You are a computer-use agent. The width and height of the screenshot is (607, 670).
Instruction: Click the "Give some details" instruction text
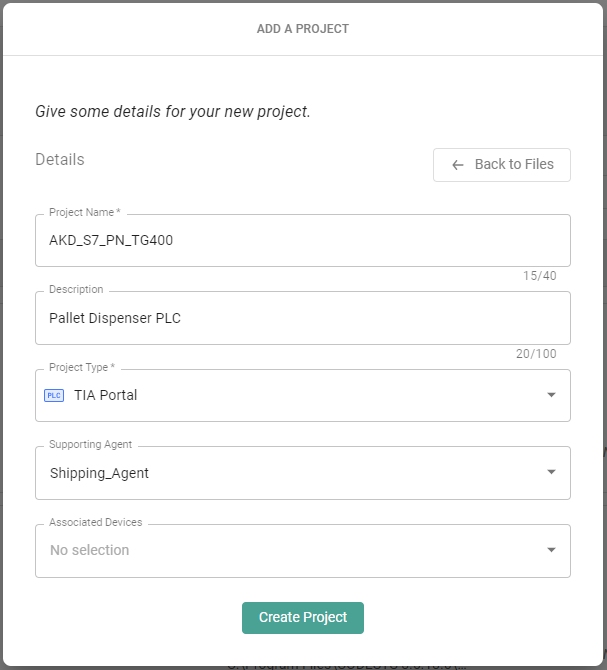173,111
